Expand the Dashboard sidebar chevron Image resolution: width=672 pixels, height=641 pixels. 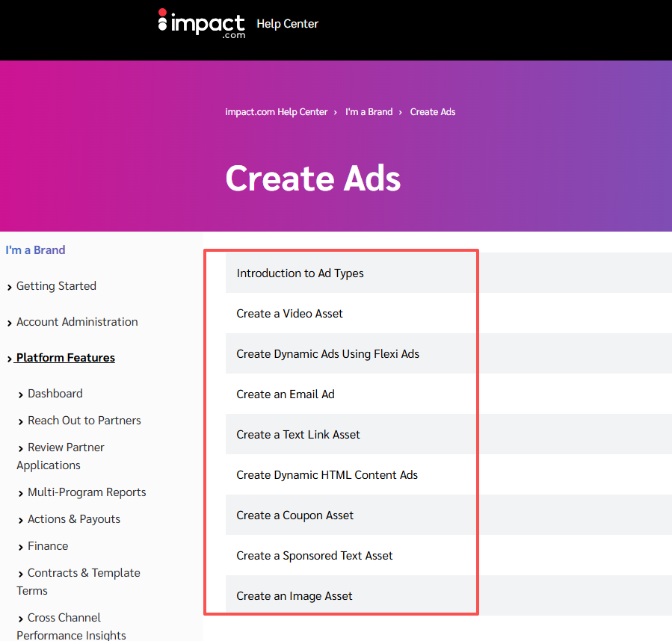click(x=21, y=394)
